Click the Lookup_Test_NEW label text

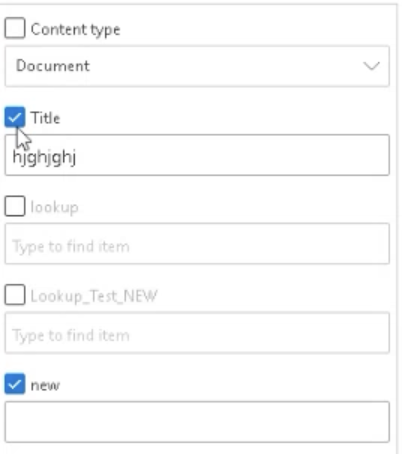tap(94, 296)
